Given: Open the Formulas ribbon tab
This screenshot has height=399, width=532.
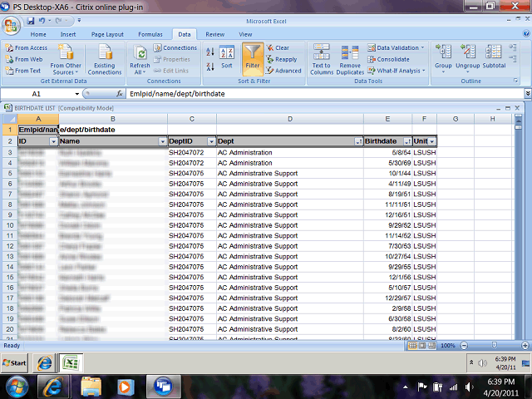Looking at the screenshot, I should [150, 34].
